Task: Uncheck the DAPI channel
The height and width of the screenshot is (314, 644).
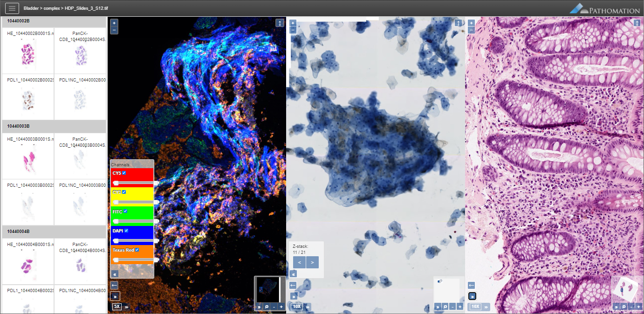Action: click(126, 231)
